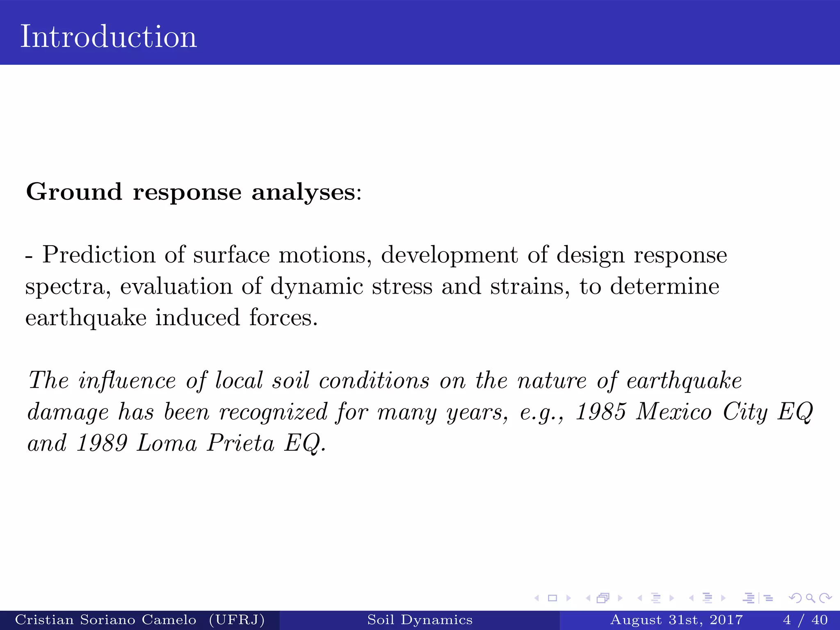The image size is (840, 630).
Task: Jump to next subsection arrow
Action: [x=672, y=598]
